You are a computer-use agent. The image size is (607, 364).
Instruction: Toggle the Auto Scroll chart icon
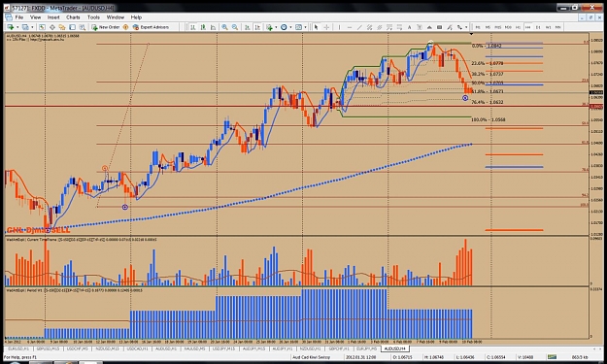coord(247,27)
